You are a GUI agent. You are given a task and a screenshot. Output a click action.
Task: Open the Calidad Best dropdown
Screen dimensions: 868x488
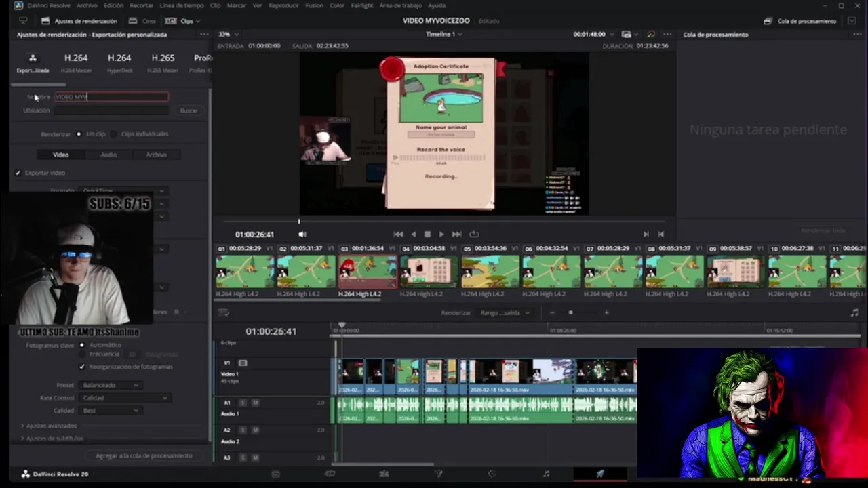[x=110, y=411]
